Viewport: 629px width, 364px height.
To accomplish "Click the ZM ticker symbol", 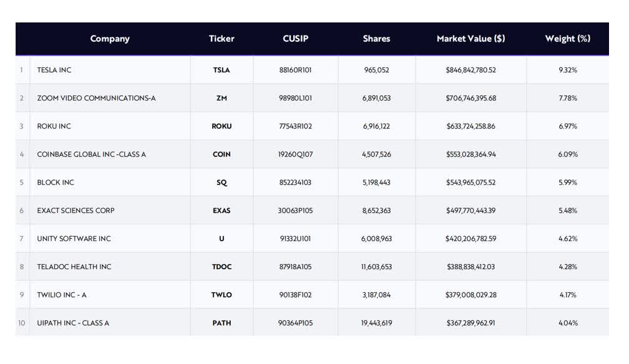I will pyautogui.click(x=222, y=98).
